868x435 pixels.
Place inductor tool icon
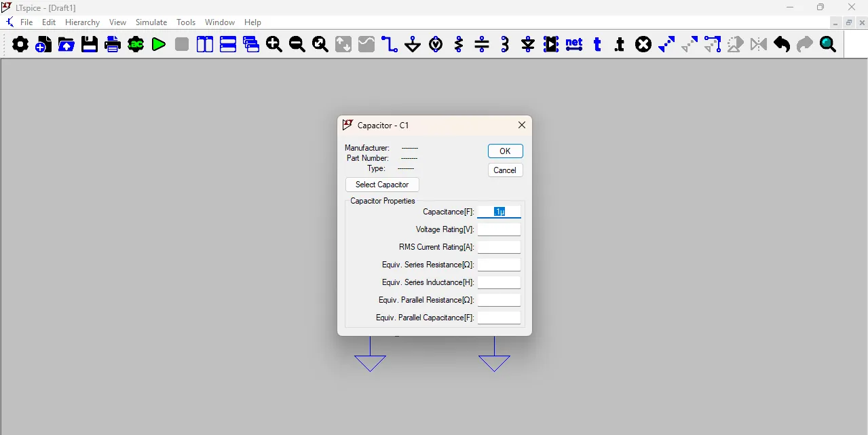point(505,45)
